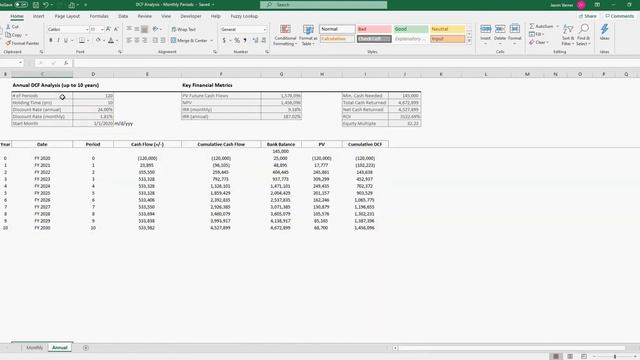
Task: Apply accounting number format
Action: [x=224, y=40]
